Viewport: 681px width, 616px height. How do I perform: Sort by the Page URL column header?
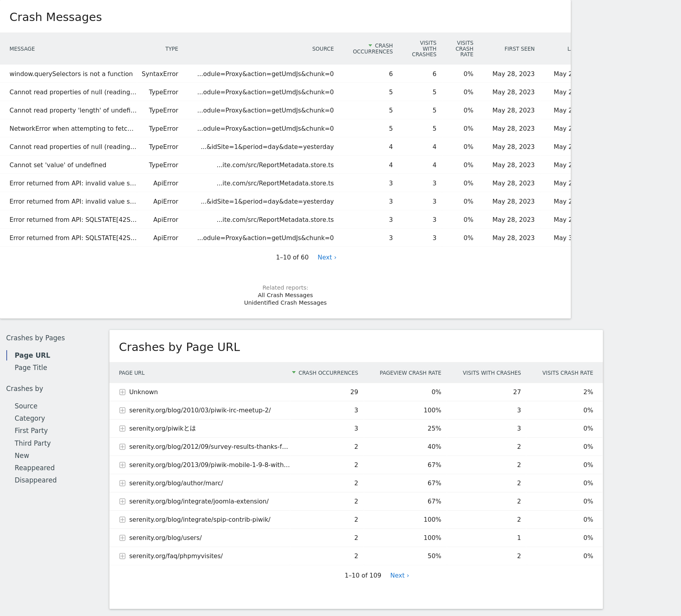[x=132, y=373]
